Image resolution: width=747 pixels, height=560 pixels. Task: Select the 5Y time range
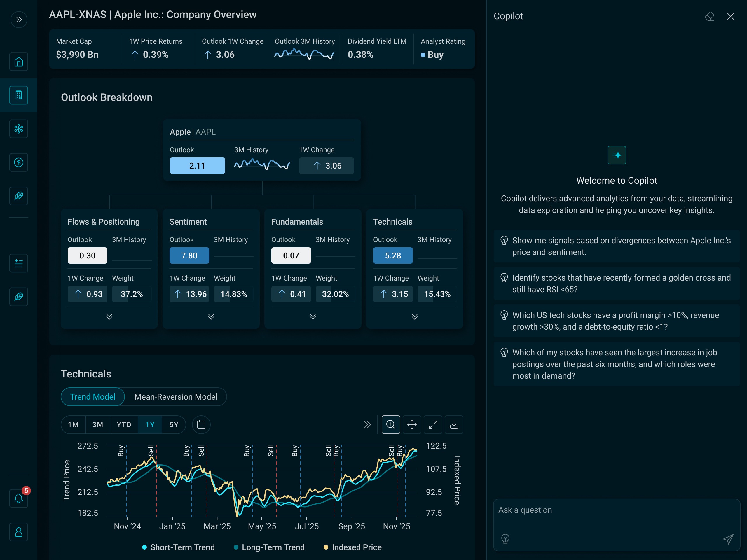[174, 424]
